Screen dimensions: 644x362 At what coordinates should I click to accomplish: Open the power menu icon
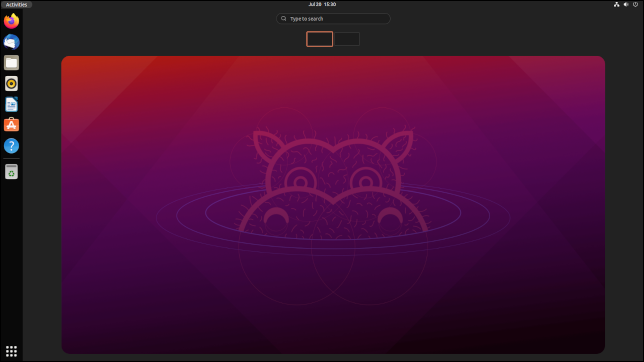coord(635,5)
